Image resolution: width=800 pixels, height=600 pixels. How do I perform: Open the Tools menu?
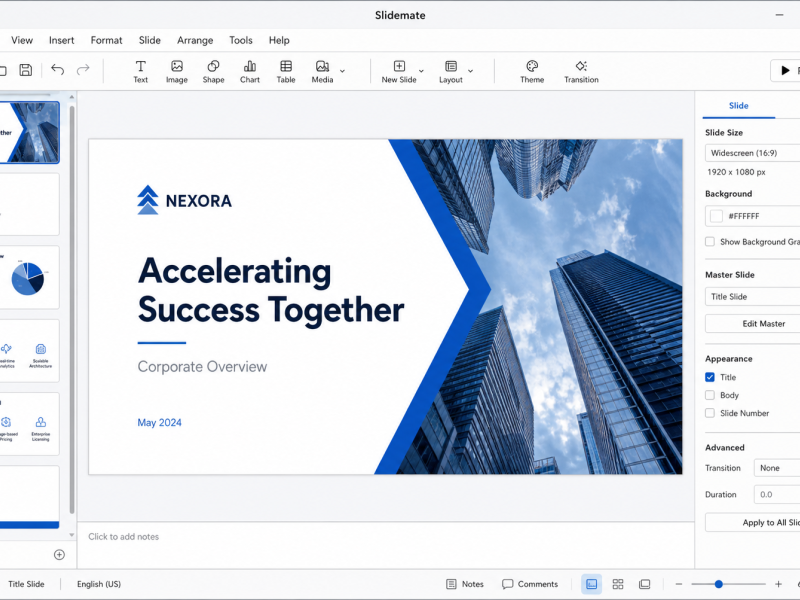[240, 40]
